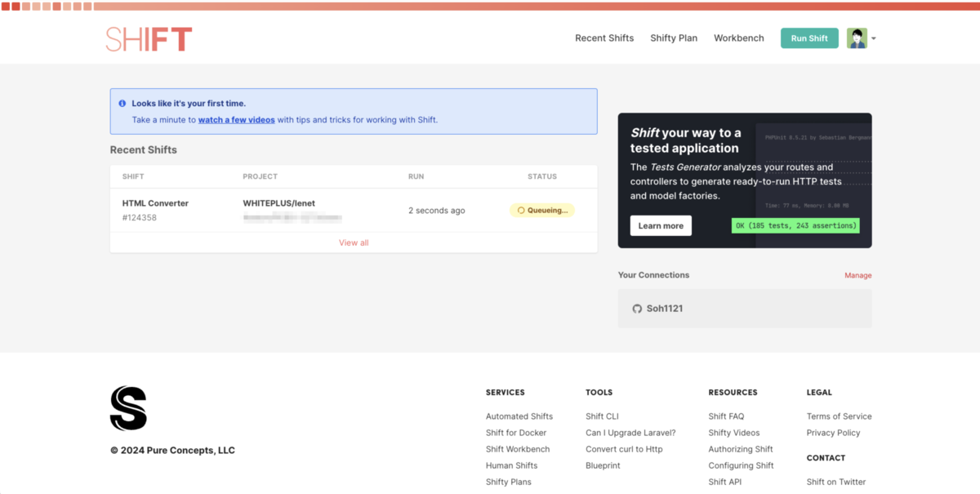Click the Queueing status badge
Screen dimensions: 980x494
(542, 211)
